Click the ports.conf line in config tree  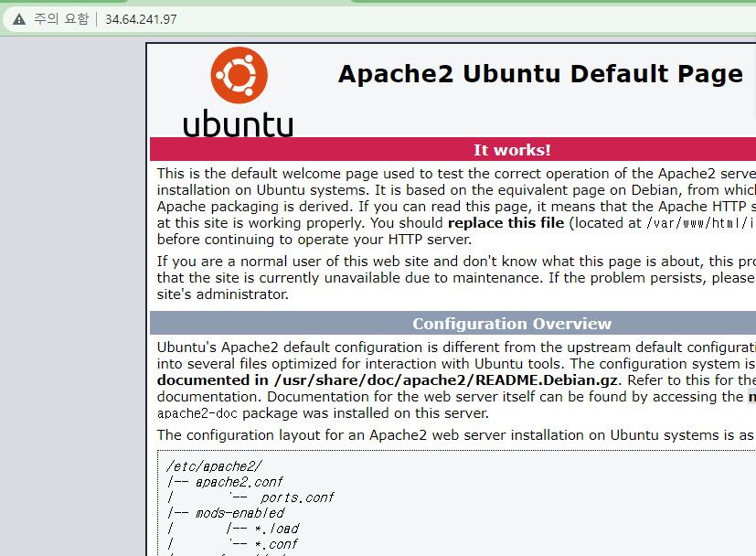[x=297, y=497]
